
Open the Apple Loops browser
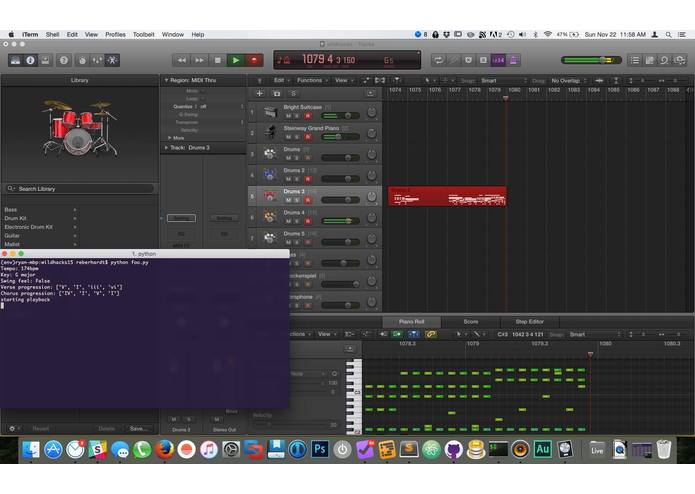pos(664,60)
